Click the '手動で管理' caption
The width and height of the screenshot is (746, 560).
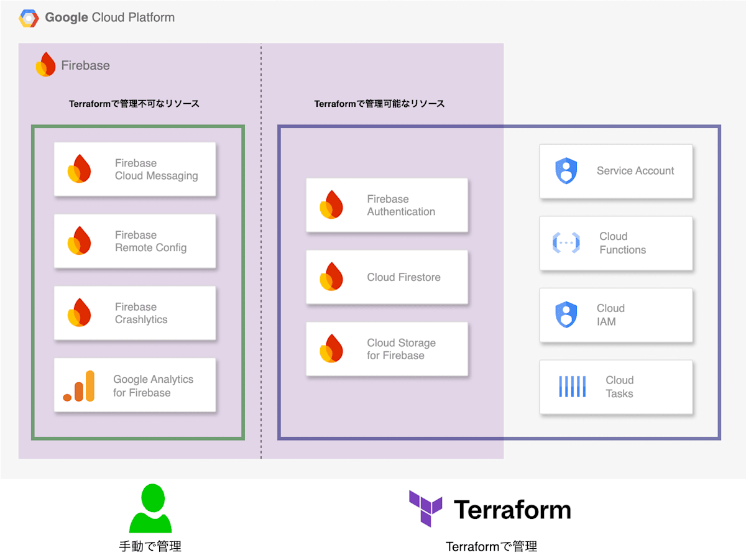[x=150, y=547]
